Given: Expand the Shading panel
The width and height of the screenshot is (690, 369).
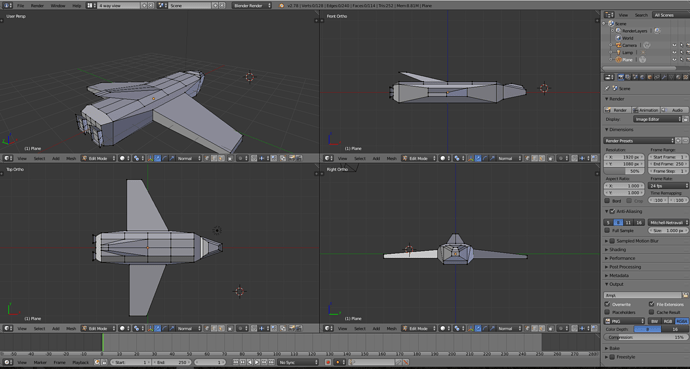Looking at the screenshot, I should pyautogui.click(x=617, y=249).
